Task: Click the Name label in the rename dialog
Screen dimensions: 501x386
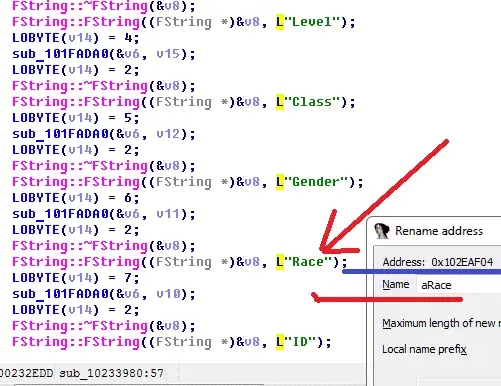Action: [396, 285]
